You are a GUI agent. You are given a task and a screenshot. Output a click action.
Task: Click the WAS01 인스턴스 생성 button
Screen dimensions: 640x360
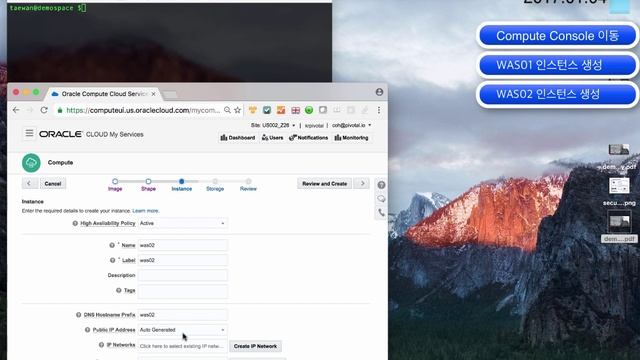[558, 65]
